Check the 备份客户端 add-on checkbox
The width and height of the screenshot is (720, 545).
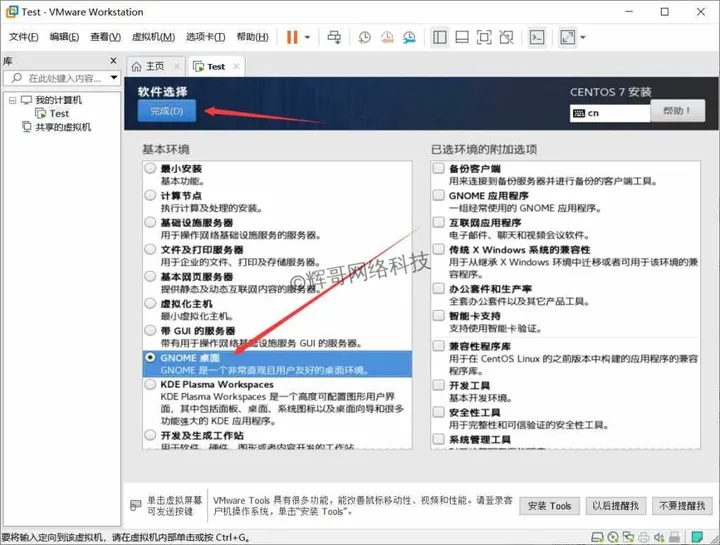click(439, 169)
